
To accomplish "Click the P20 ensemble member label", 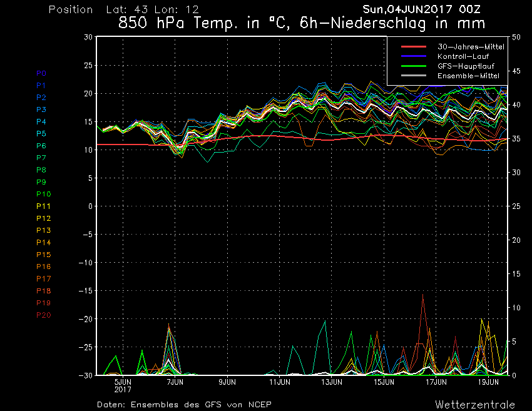I will tap(43, 315).
